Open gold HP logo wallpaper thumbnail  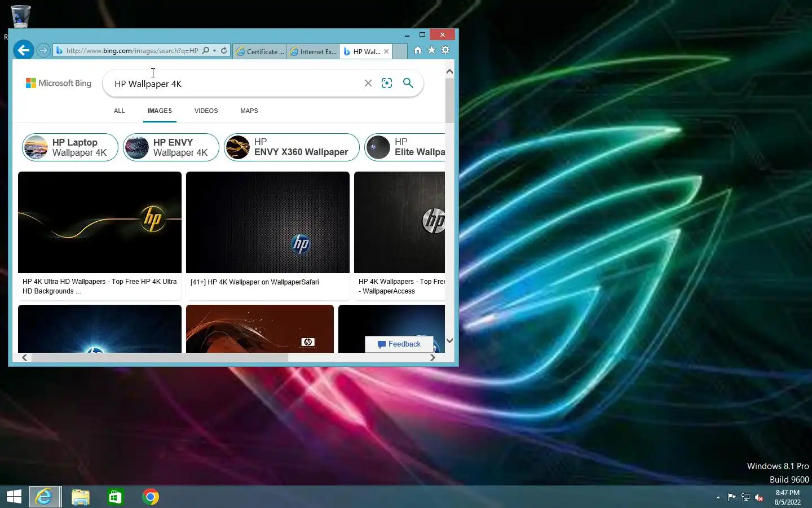coord(100,222)
